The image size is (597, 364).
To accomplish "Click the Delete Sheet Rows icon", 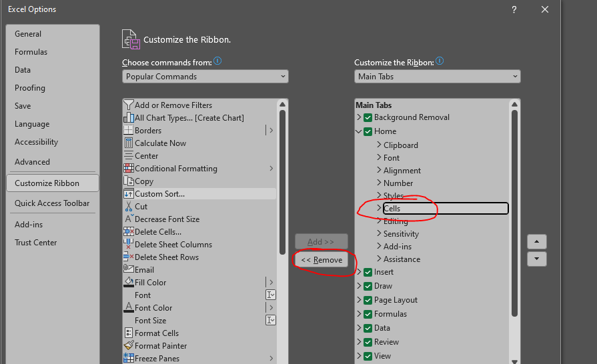I will (x=129, y=257).
